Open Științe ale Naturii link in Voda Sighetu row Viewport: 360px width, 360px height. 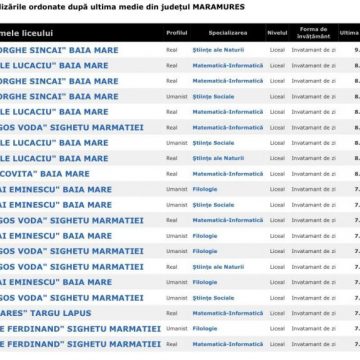tap(218, 267)
